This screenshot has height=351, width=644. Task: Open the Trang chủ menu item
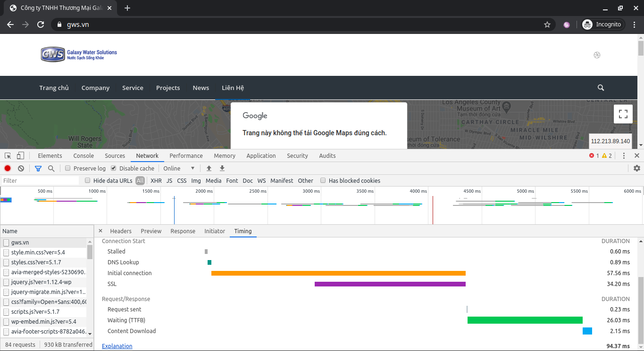54,88
